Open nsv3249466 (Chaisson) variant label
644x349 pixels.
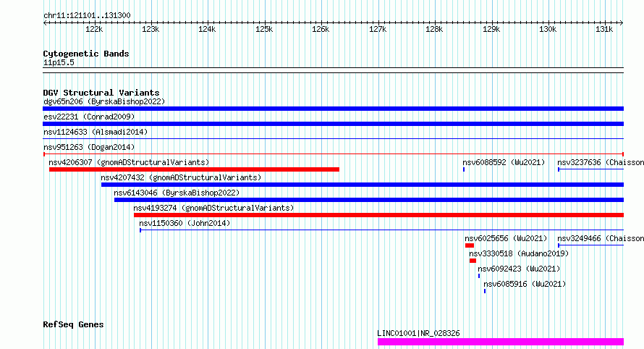[601, 238]
